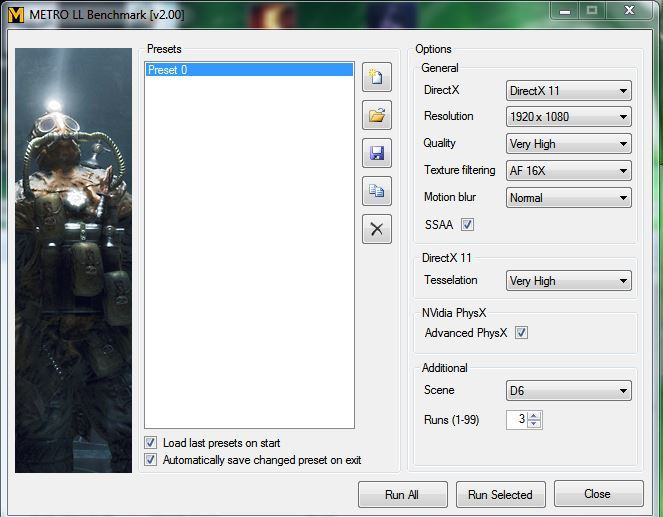Duplicate the preset using the copy icon
The height and width of the screenshot is (517, 663).
[377, 191]
